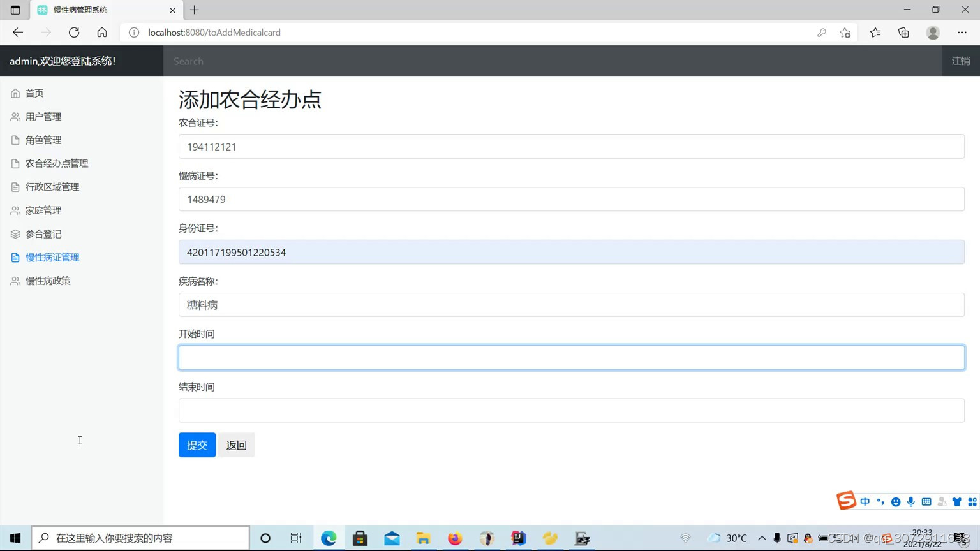Image resolution: width=980 pixels, height=551 pixels.
Task: Click the Sogou input method logo
Action: pyautogui.click(x=846, y=501)
